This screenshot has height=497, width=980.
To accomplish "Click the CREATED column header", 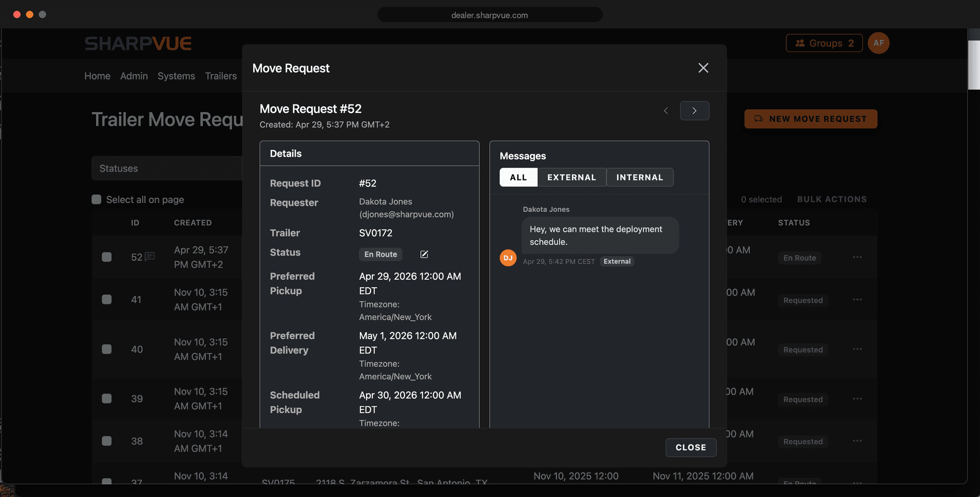I will click(193, 223).
